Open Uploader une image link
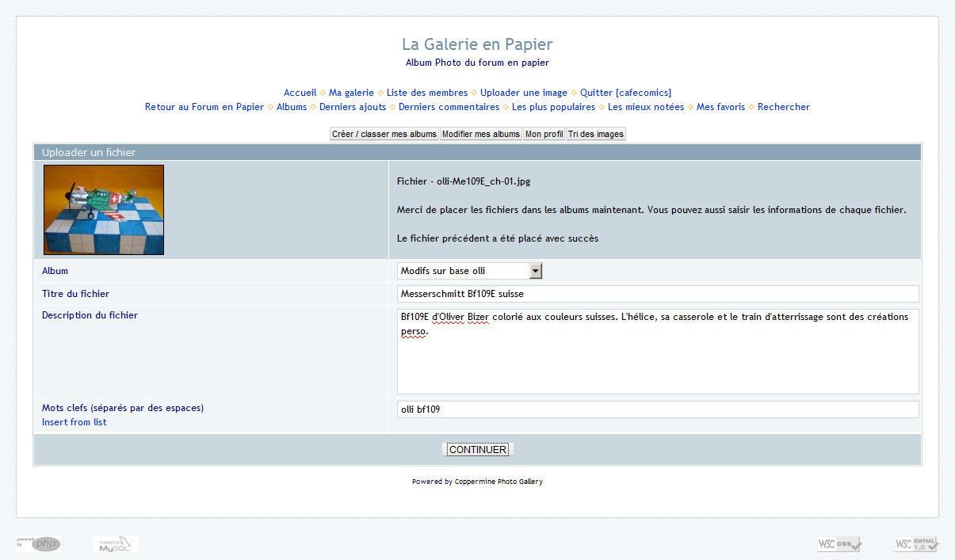Screen dimensions: 955x560 pos(524,93)
